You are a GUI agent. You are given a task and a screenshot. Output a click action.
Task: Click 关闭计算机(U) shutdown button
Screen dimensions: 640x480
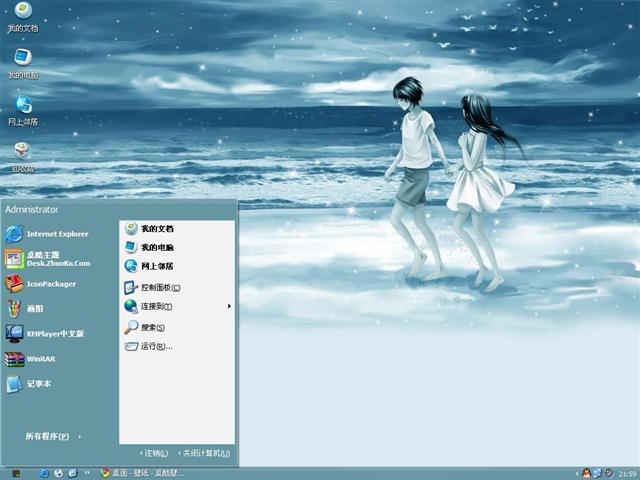click(204, 453)
